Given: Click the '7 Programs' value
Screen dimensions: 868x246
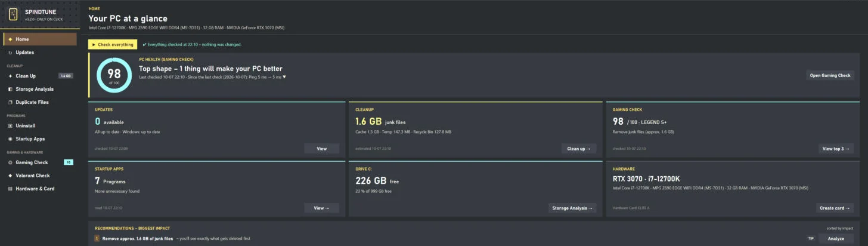Looking at the screenshot, I should [x=110, y=180].
